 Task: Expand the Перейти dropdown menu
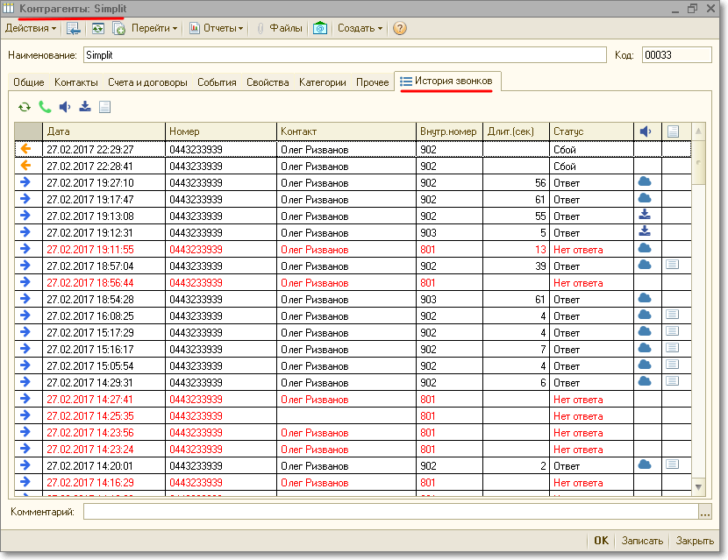coord(154,28)
